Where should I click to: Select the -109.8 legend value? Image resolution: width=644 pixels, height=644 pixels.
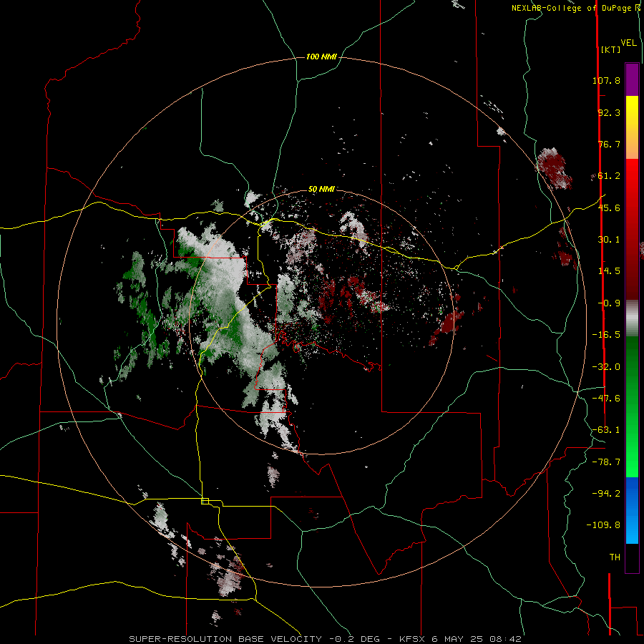603,525
